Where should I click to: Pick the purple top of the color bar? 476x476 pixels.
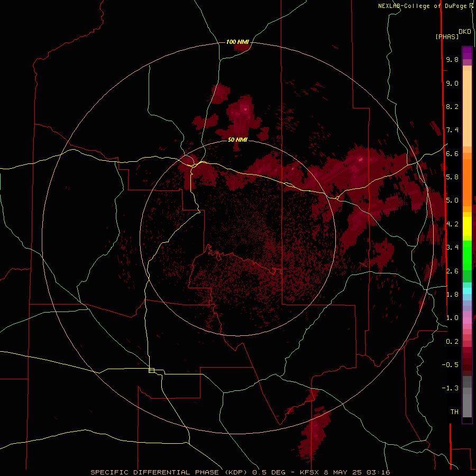click(467, 53)
